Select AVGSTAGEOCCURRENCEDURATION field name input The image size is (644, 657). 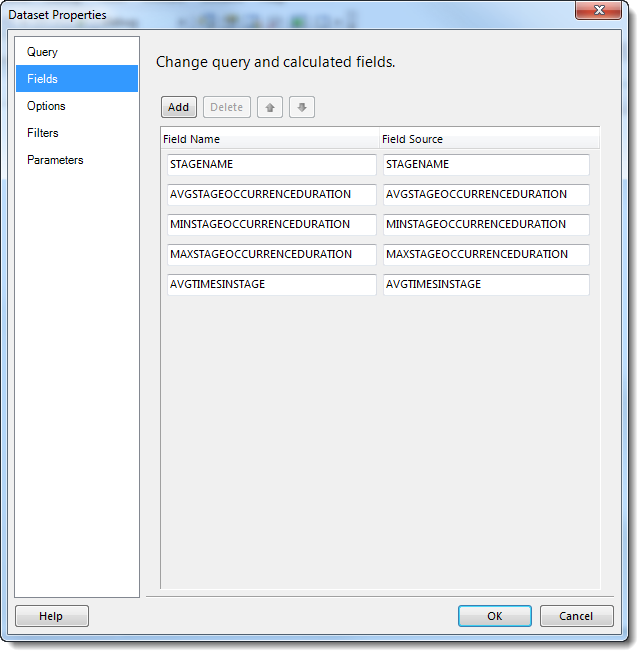(271, 195)
